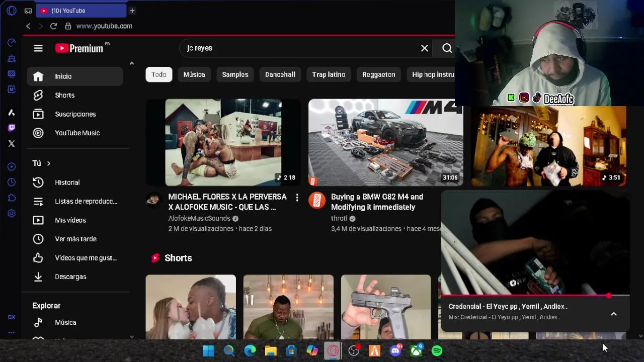This screenshot has height=362, width=644.
Task: Select the Dancehall filter chip
Action: 280,74
